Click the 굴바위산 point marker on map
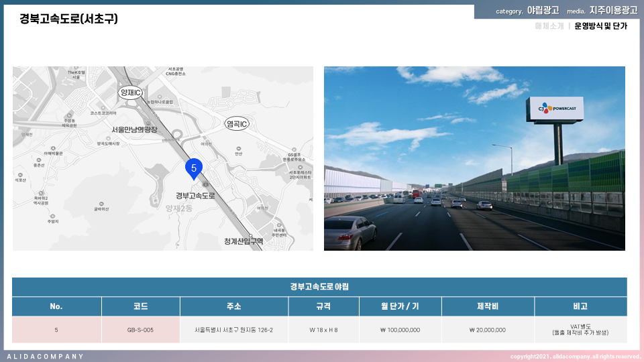The height and width of the screenshot is (362, 644). tap(101, 203)
